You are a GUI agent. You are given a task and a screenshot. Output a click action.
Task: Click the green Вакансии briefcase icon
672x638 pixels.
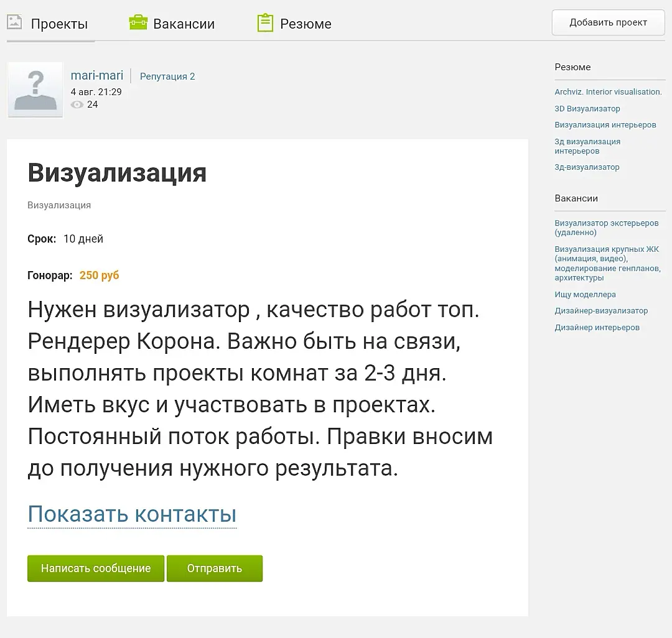(x=138, y=22)
